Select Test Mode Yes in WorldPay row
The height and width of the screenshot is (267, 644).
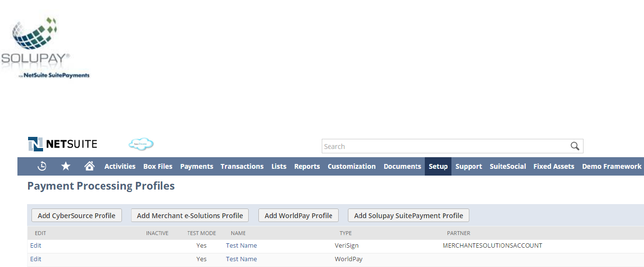point(201,259)
